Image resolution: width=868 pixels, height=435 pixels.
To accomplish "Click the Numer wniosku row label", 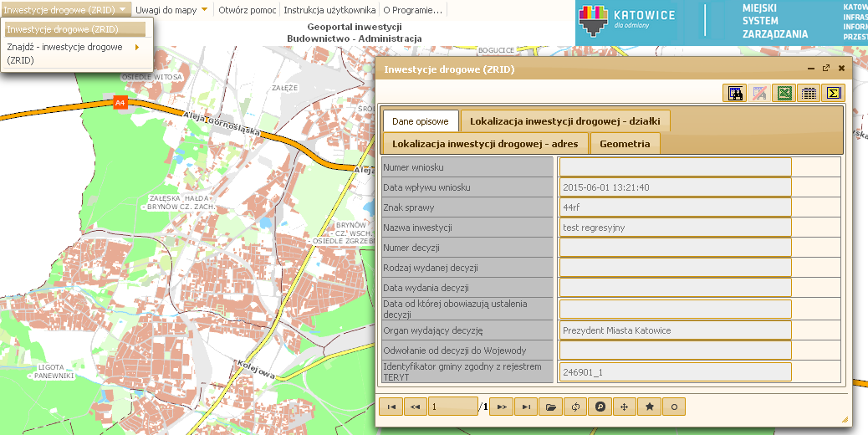I will tap(413, 167).
